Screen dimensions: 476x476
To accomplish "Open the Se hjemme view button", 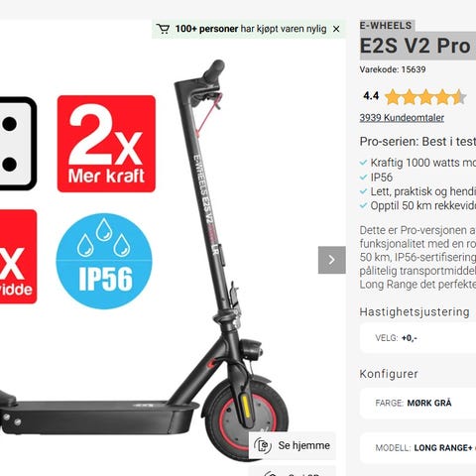I will pyautogui.click(x=293, y=445).
